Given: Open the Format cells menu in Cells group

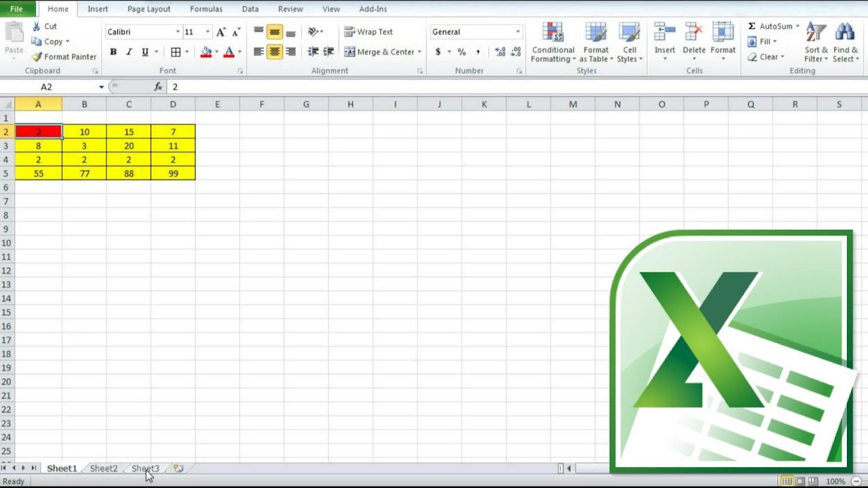Looking at the screenshot, I should (723, 42).
